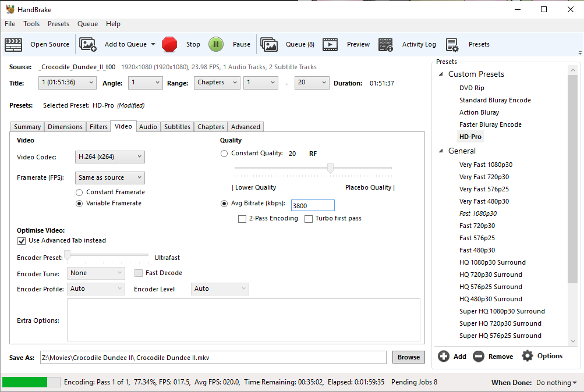Open the Help menu
Viewport: 584px width, 392px height.
(113, 24)
